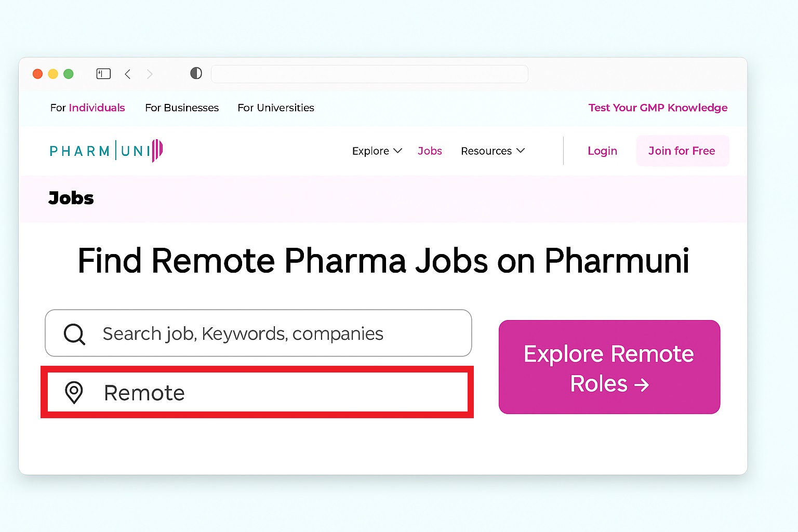Screen dimensions: 798x532
Task: Go back with the browser back arrow
Action: 128,74
